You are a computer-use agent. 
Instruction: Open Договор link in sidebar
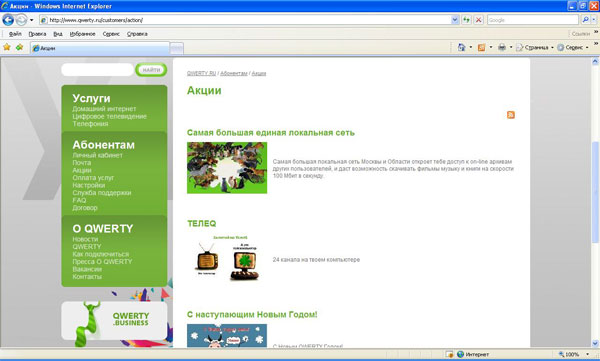pyautogui.click(x=85, y=207)
